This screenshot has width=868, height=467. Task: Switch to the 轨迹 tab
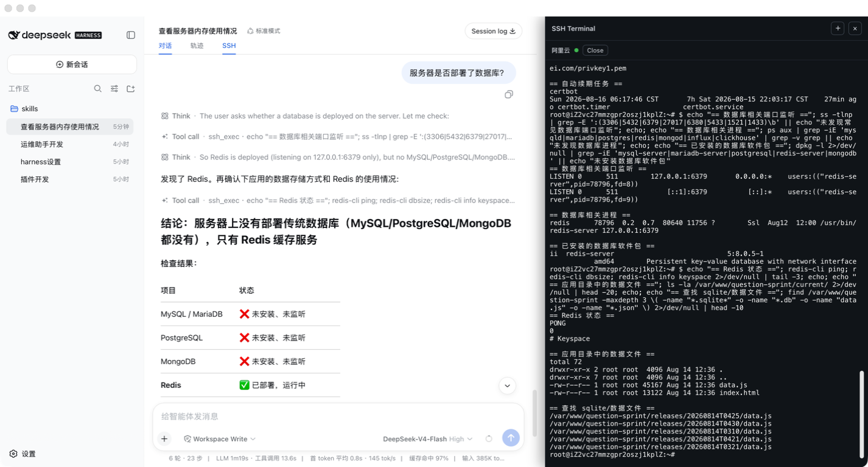197,46
